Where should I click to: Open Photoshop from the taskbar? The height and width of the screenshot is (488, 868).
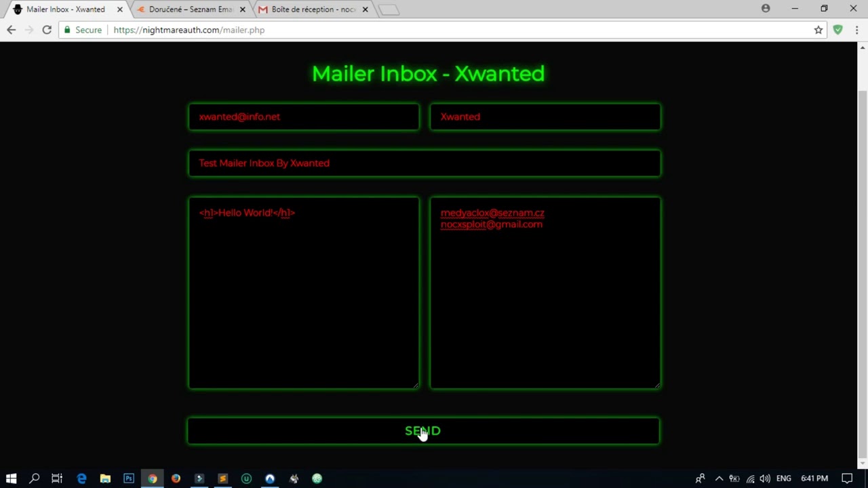(128, 479)
